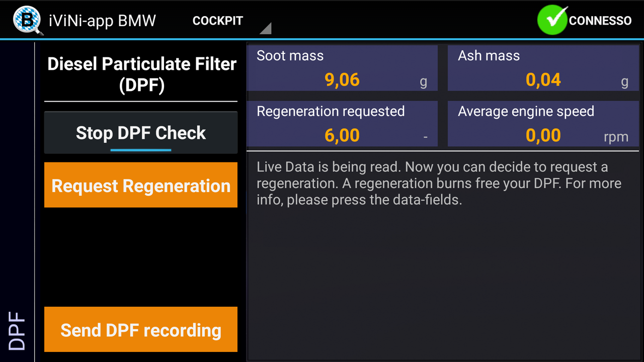This screenshot has width=644, height=362.
Task: Click the CONNESSO status label
Action: tap(600, 21)
